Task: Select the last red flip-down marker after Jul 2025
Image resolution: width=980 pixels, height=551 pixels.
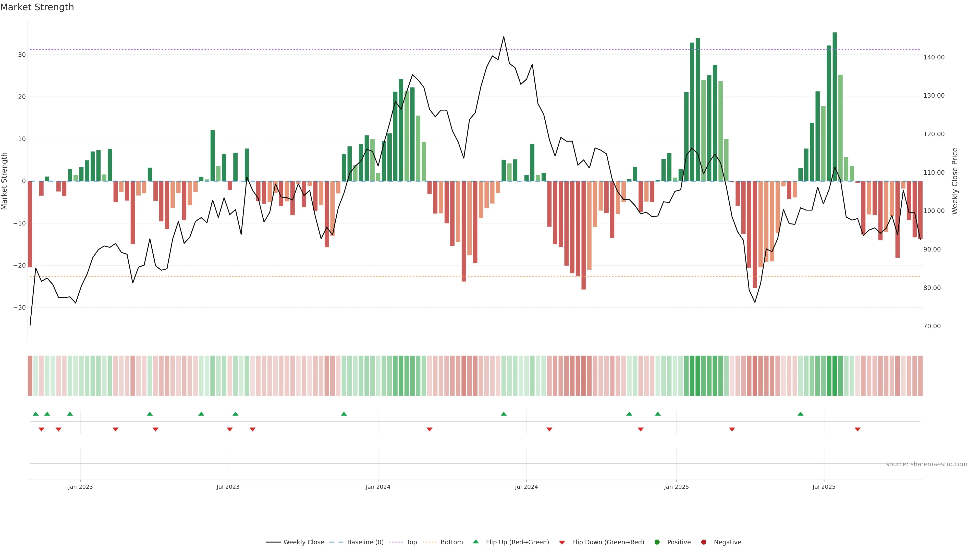Action: tap(857, 429)
